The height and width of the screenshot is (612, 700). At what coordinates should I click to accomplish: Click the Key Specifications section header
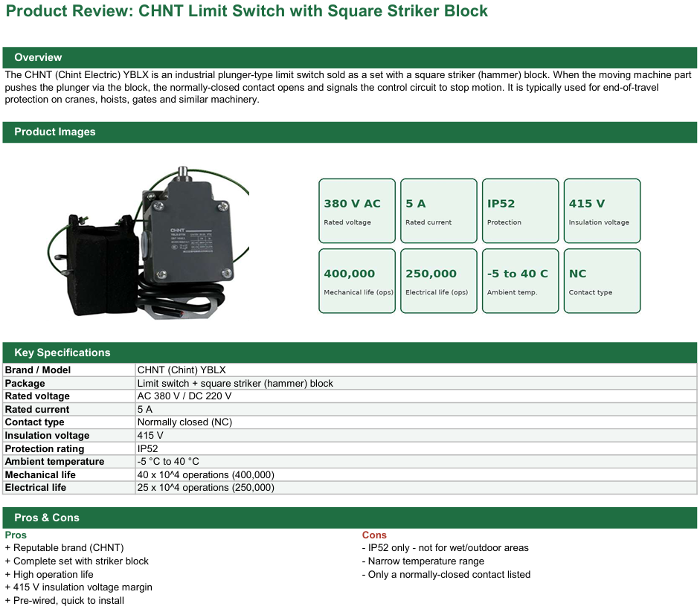click(x=350, y=352)
